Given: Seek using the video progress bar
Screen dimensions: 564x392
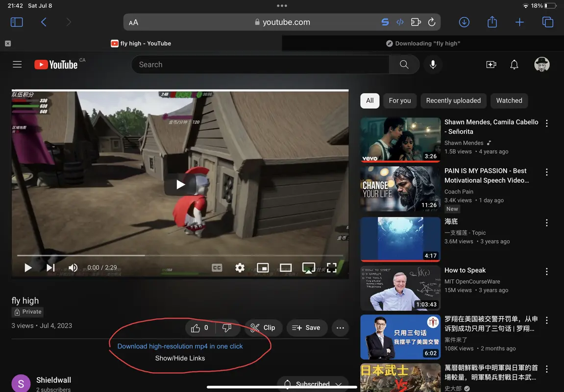Looking at the screenshot, I should point(180,255).
